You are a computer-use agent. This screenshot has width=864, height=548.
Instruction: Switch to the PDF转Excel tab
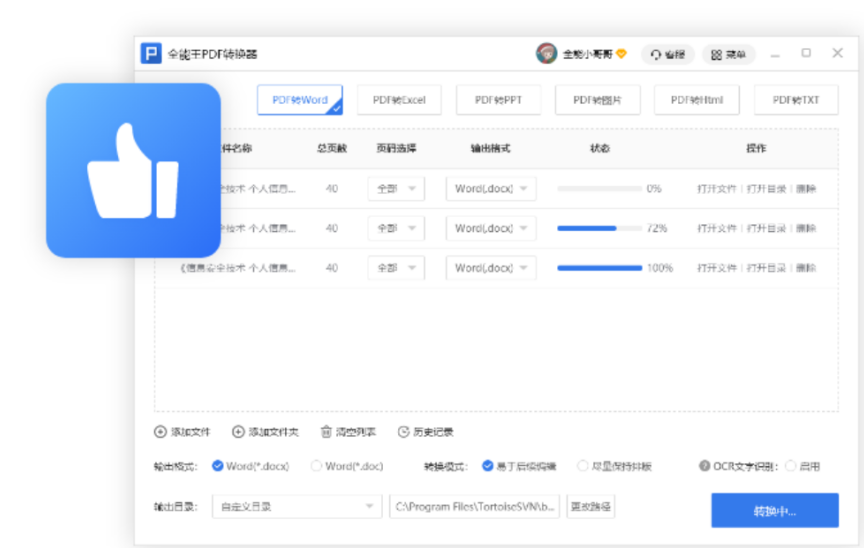tap(399, 100)
